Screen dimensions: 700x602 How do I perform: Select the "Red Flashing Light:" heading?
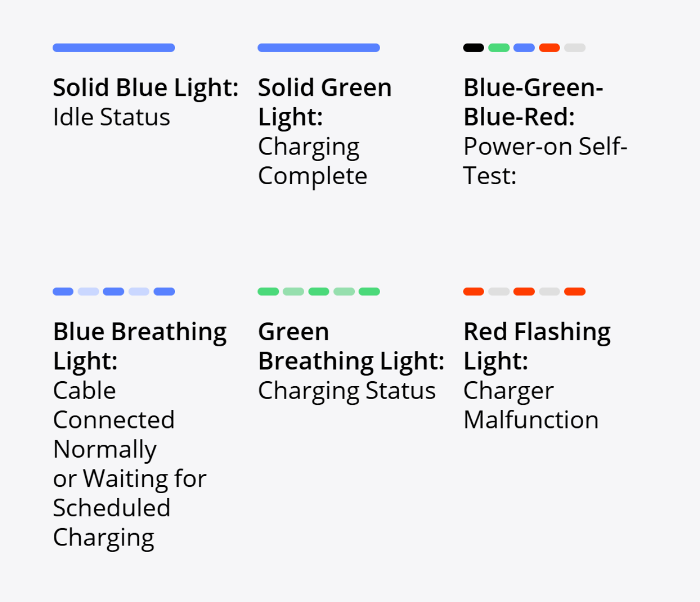coord(537,346)
